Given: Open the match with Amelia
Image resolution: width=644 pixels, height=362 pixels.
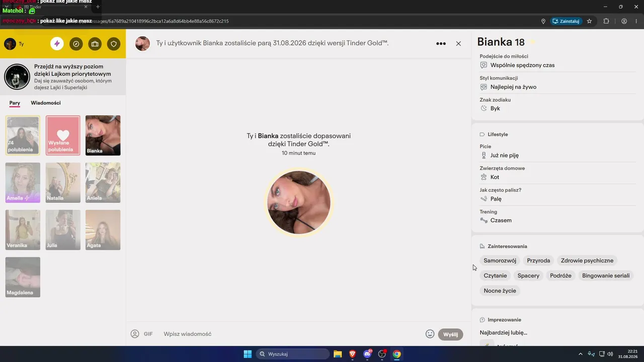Looking at the screenshot, I should pyautogui.click(x=23, y=183).
